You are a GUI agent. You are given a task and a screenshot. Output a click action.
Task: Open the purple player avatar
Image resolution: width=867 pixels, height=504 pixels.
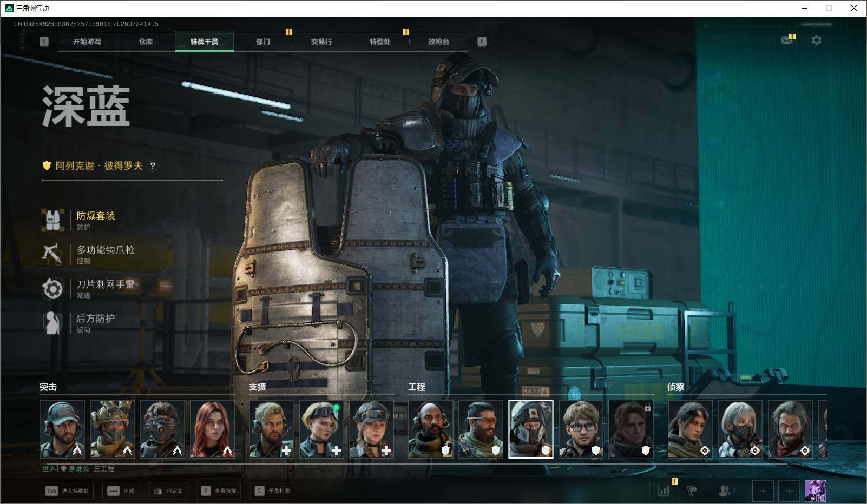point(815,490)
